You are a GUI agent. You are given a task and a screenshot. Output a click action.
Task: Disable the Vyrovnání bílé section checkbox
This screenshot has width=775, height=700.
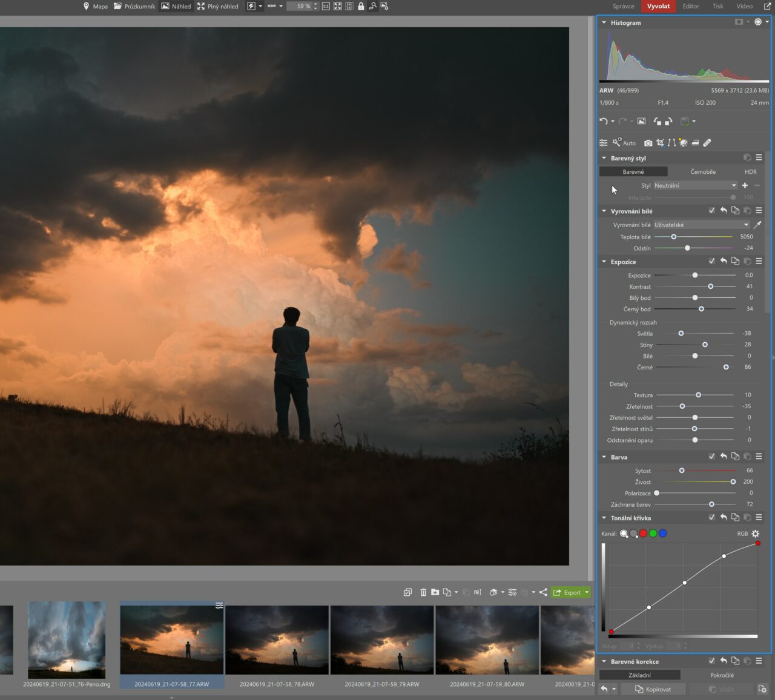(x=711, y=211)
